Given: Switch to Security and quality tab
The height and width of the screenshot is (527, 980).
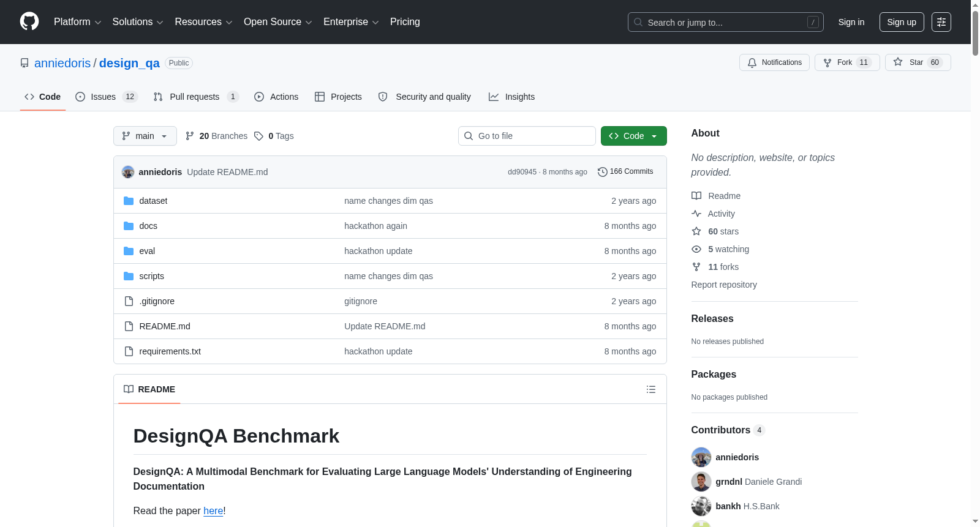Looking at the screenshot, I should [424, 97].
